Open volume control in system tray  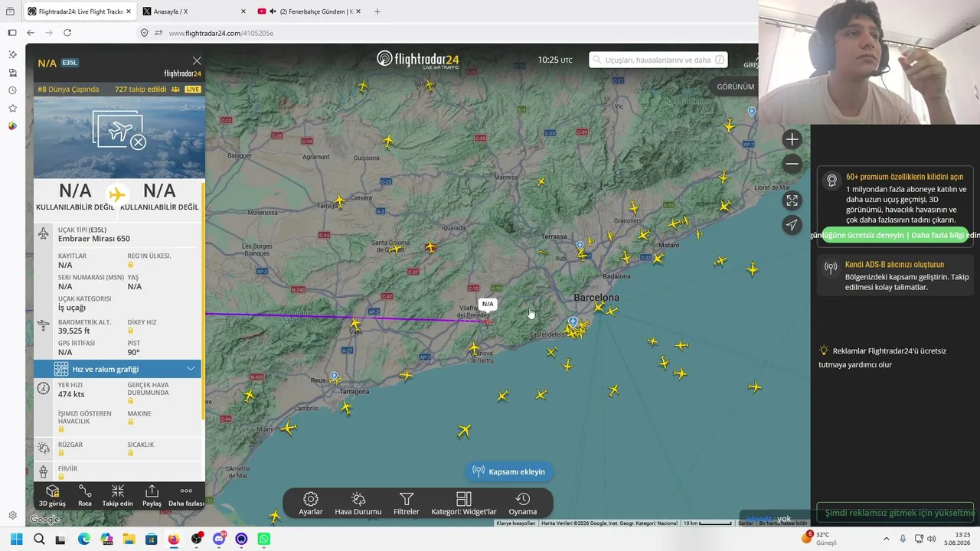pos(932,539)
